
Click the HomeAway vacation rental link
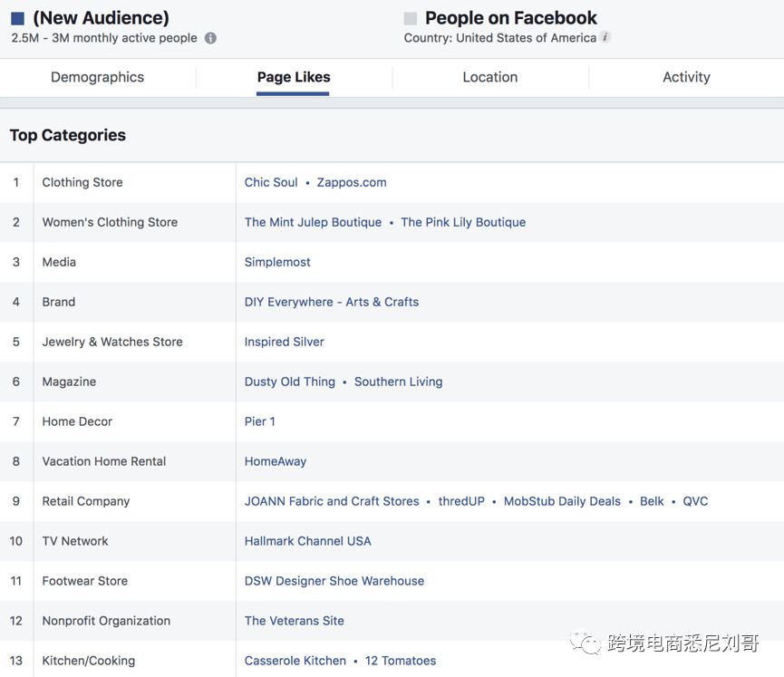[275, 461]
